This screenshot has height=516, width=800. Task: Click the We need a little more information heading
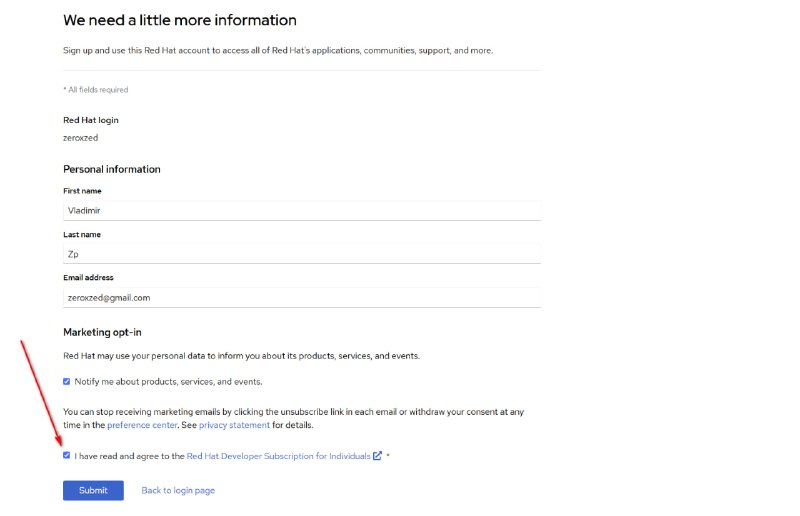180,20
